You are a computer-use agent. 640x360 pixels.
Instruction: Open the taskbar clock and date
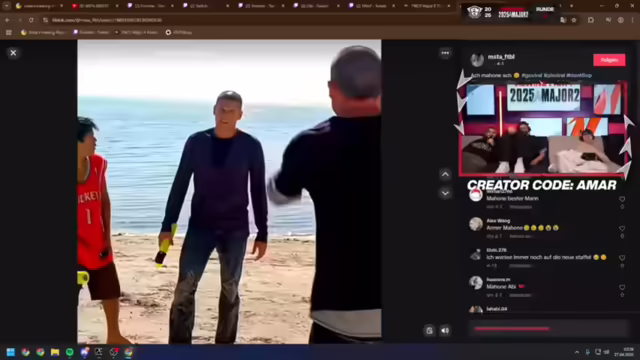[x=624, y=352]
